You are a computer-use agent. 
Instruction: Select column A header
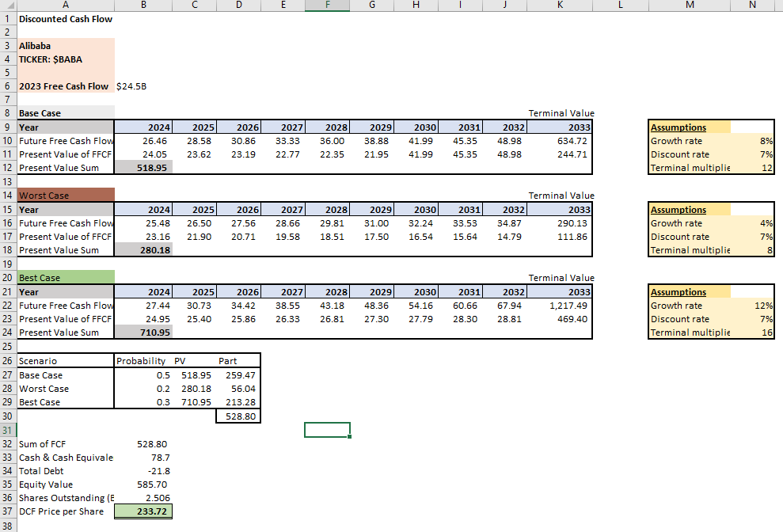point(66,5)
